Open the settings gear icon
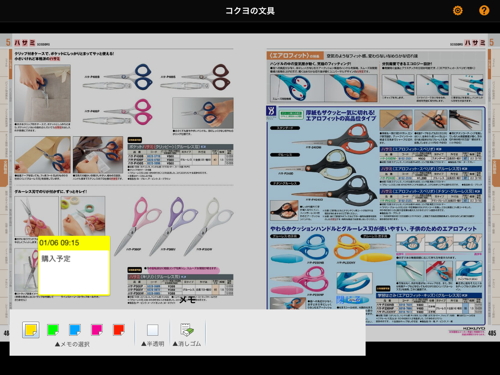Viewport: 500px width, 375px height. 458,11
